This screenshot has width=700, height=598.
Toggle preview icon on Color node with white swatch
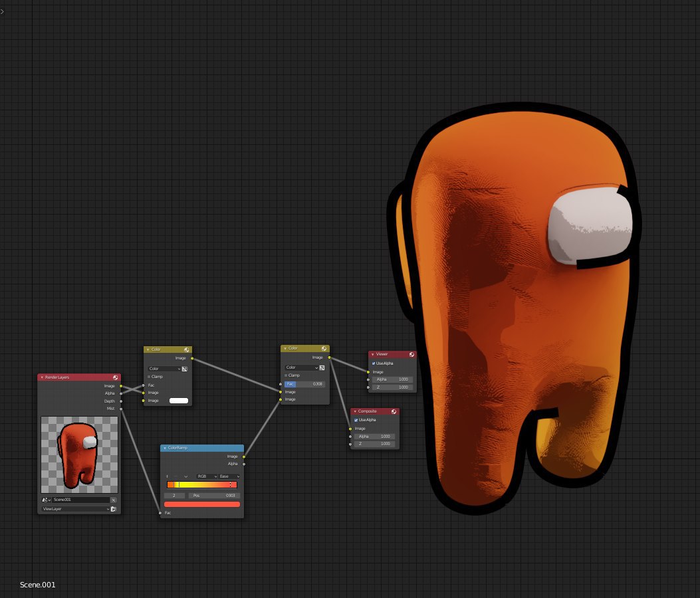coord(187,350)
